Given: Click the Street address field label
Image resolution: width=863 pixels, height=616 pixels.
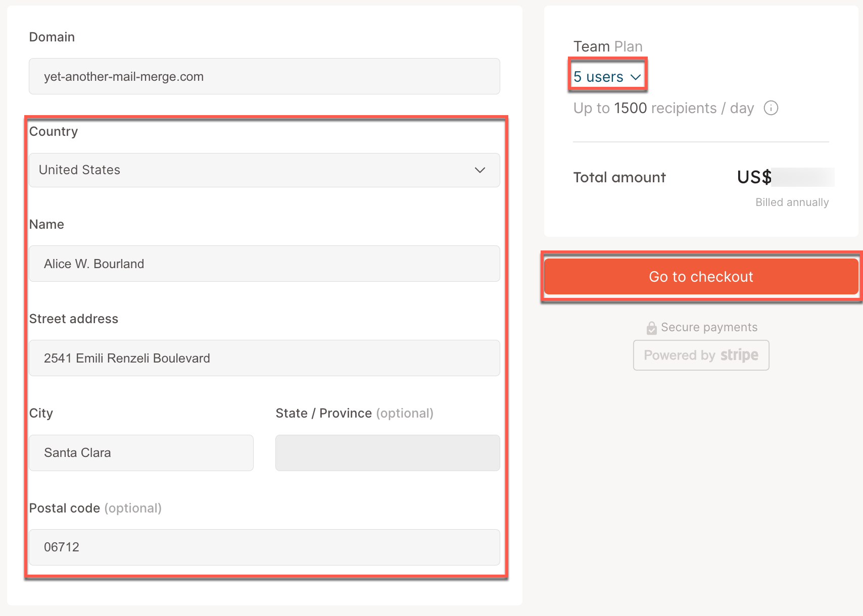Looking at the screenshot, I should pos(74,319).
